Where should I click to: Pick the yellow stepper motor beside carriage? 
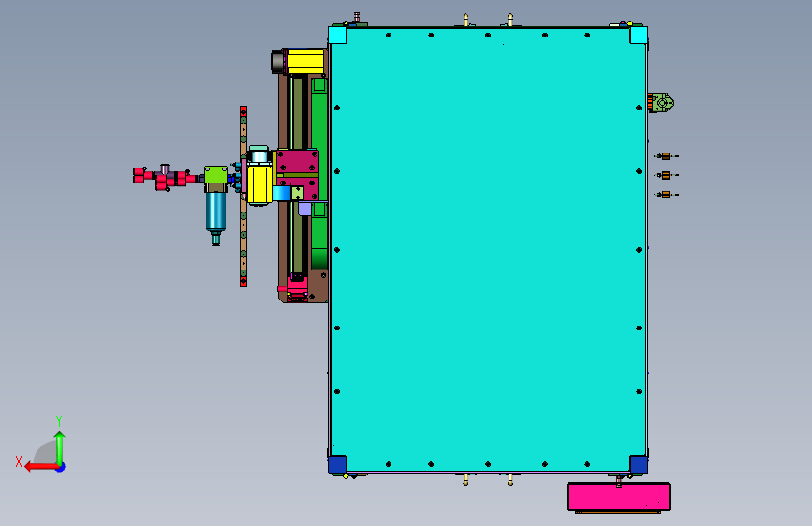tap(258, 183)
